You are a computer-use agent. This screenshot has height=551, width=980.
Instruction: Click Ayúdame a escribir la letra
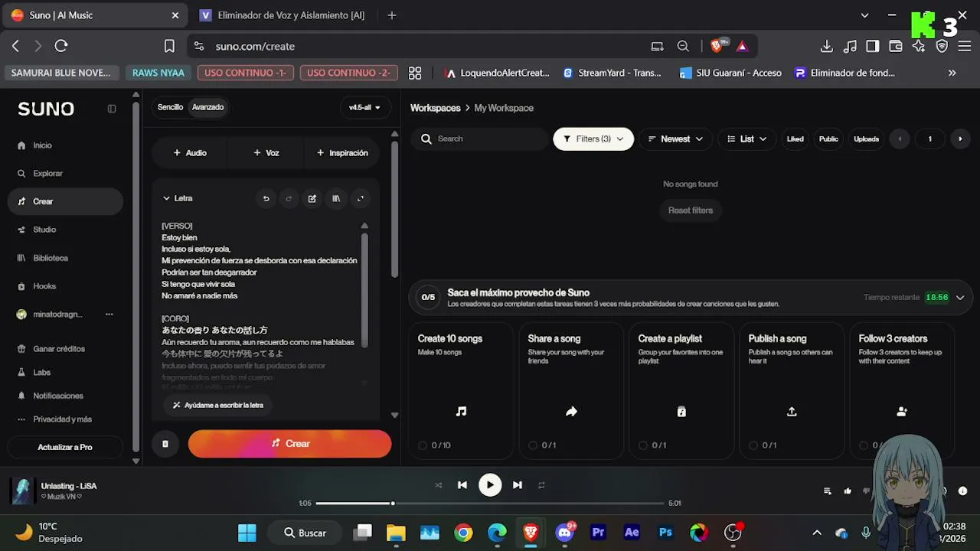click(218, 405)
